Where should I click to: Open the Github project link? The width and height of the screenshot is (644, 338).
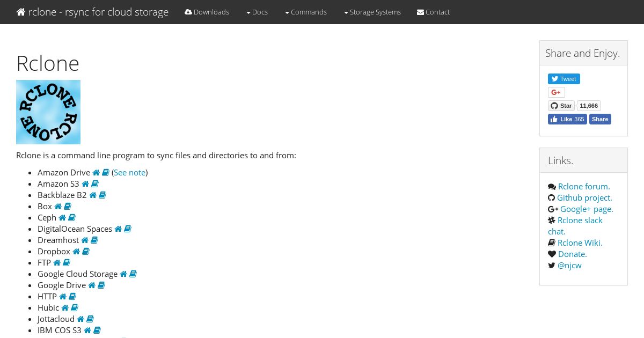pyautogui.click(x=584, y=198)
